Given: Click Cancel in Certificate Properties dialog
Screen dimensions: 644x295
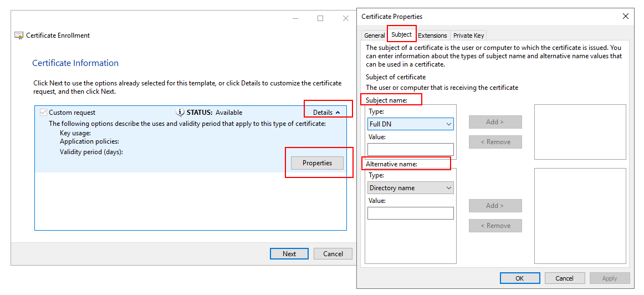Looking at the screenshot, I should (564, 278).
